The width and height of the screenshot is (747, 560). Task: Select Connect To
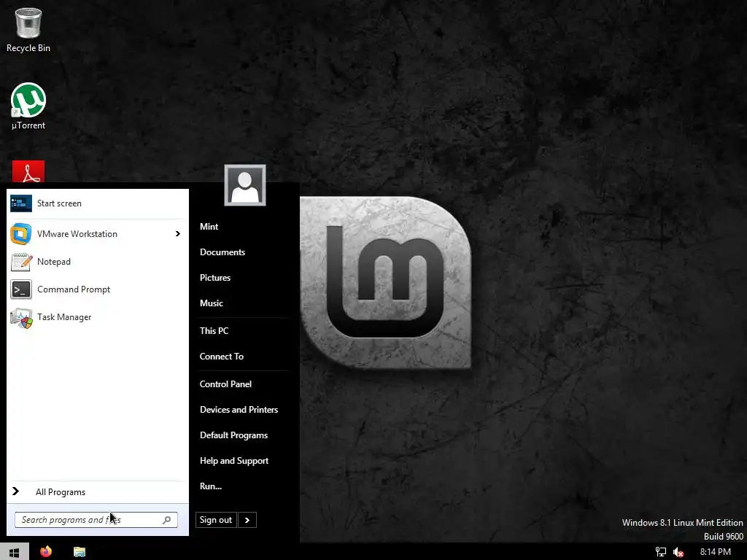pyautogui.click(x=222, y=356)
